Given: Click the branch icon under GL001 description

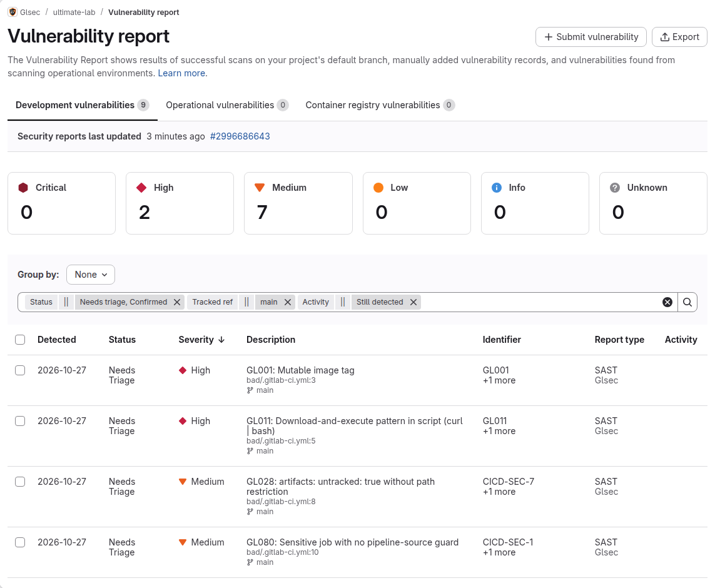Looking at the screenshot, I should pyautogui.click(x=250, y=390).
